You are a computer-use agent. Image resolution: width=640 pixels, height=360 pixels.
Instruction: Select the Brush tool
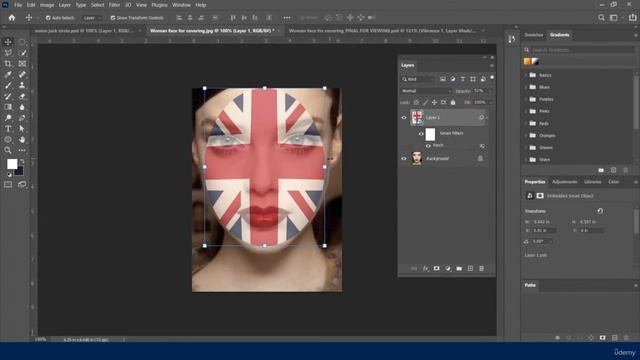pyautogui.click(x=8, y=85)
